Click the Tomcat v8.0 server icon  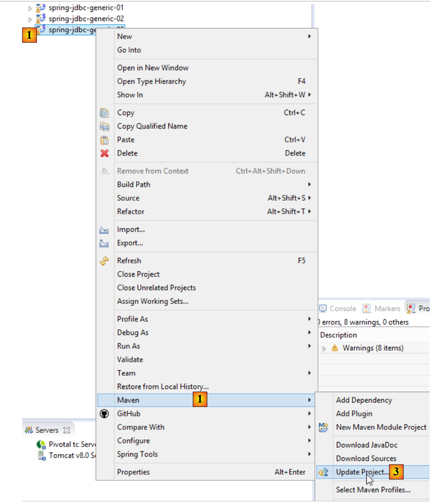coord(42,455)
